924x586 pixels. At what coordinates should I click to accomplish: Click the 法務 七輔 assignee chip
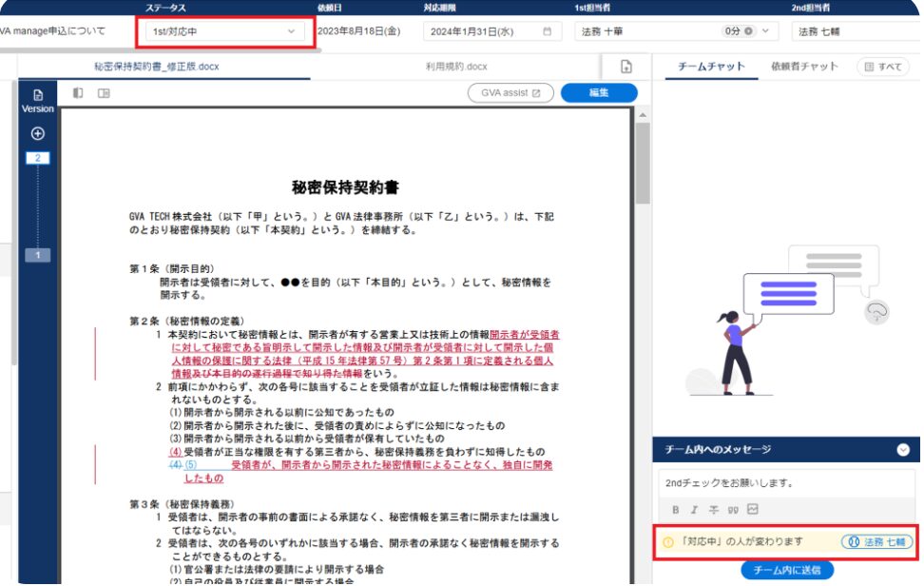click(x=876, y=542)
